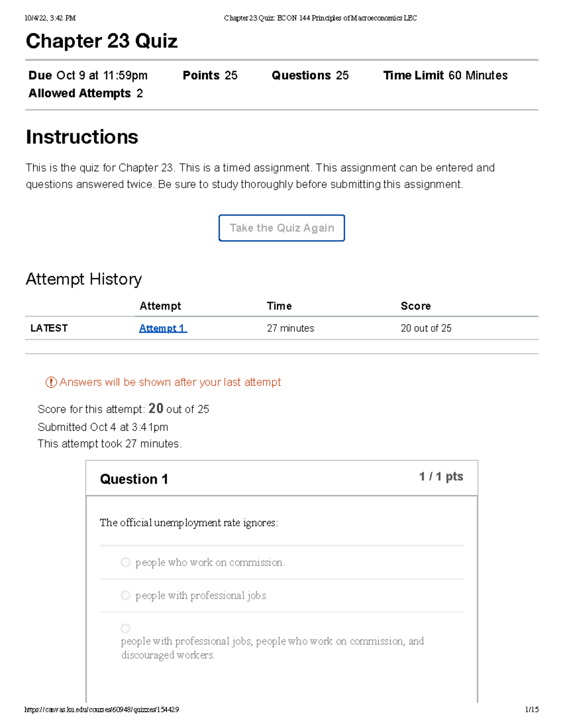Select the radio button above the discouraged workers answer
The image size is (563, 728).
tap(125, 628)
